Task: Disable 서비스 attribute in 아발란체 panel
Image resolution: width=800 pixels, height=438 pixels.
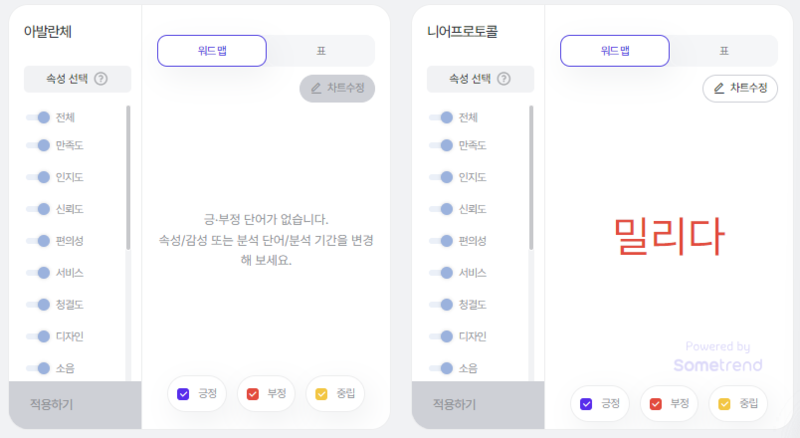Action: click(x=38, y=273)
